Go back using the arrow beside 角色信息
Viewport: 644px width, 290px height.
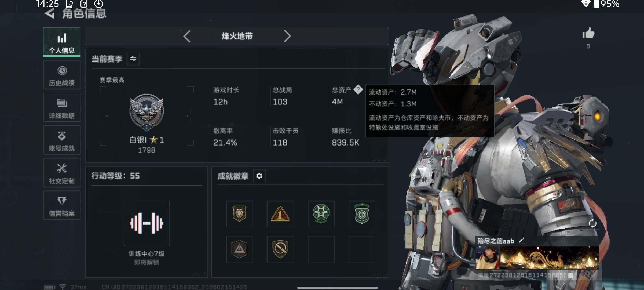point(50,13)
